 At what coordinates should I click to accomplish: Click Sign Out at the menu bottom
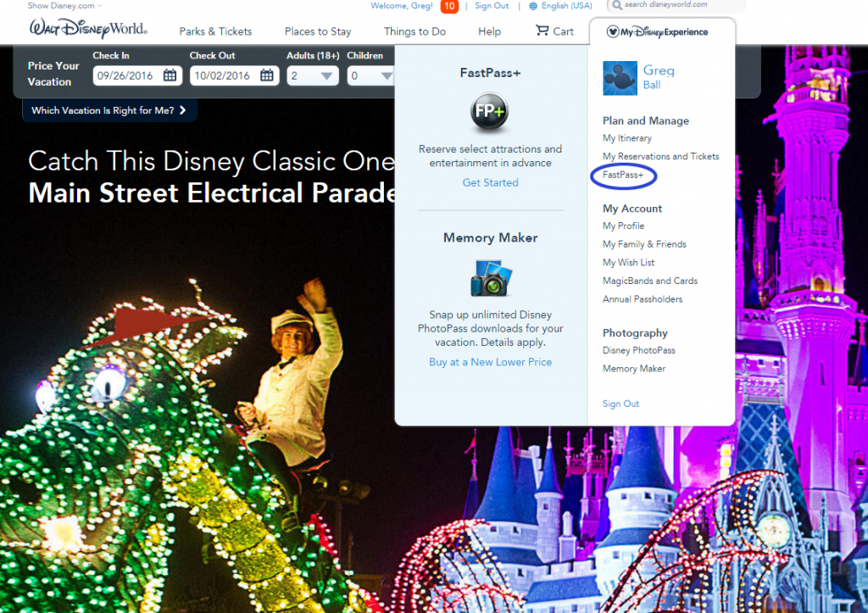tap(620, 404)
